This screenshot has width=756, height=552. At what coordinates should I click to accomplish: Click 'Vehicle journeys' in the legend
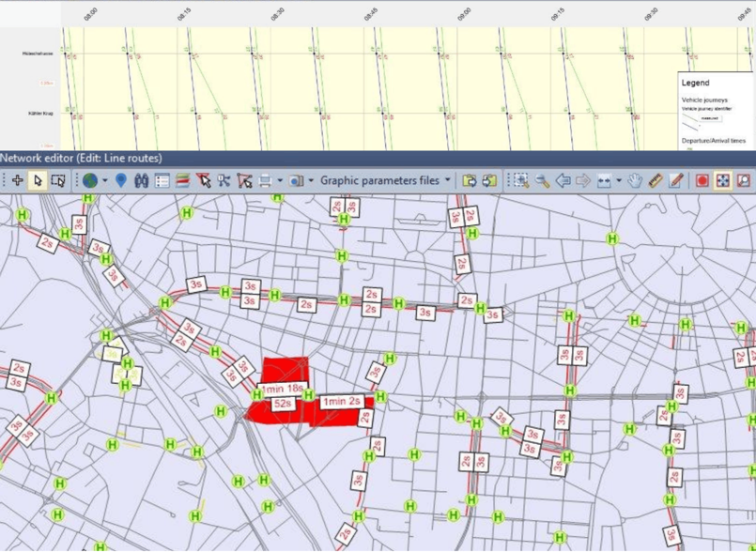pyautogui.click(x=704, y=100)
